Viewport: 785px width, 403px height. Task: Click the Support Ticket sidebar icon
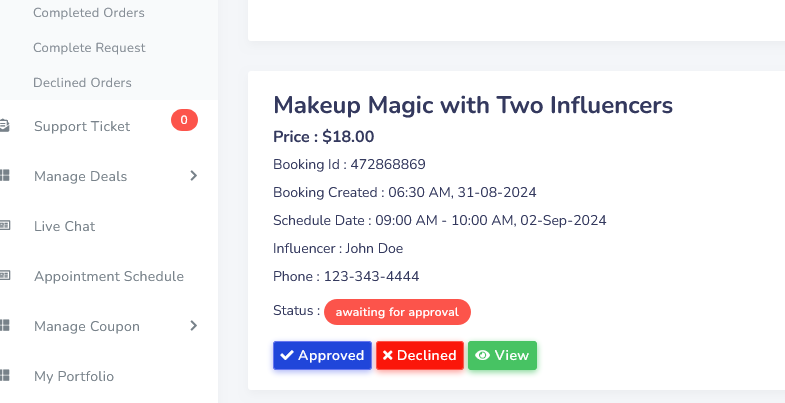tap(5, 126)
